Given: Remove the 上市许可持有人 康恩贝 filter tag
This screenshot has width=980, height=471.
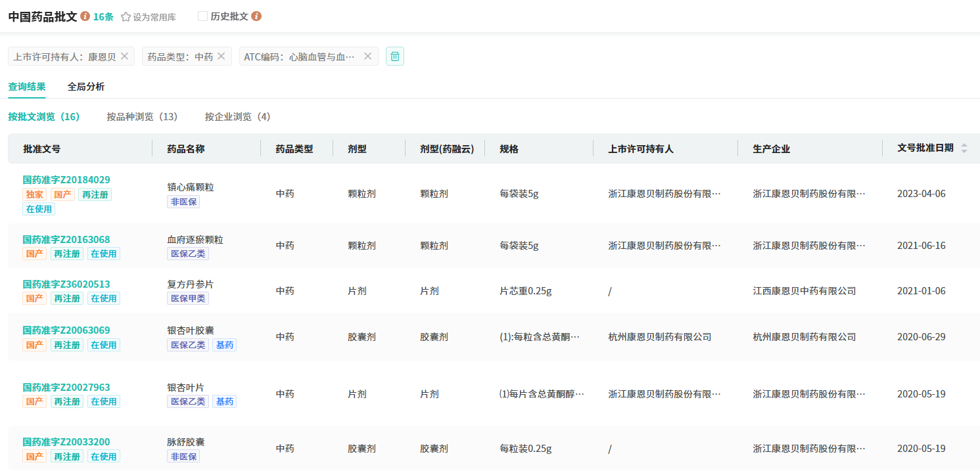Looking at the screenshot, I should (124, 56).
